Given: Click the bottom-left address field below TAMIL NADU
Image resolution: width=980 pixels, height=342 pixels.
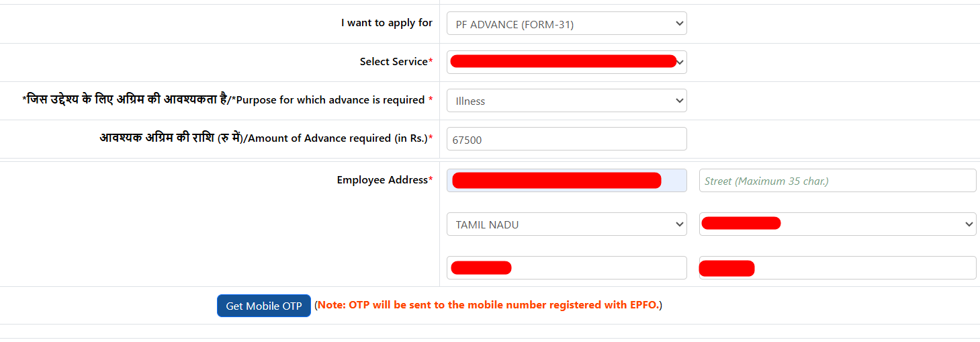Looking at the screenshot, I should 566,267.
